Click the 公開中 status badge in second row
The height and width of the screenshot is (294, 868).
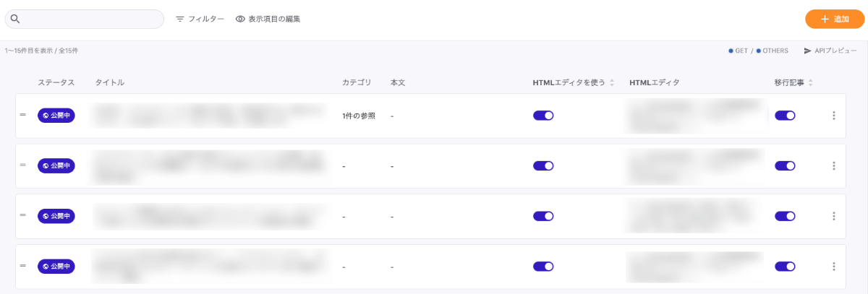point(56,165)
